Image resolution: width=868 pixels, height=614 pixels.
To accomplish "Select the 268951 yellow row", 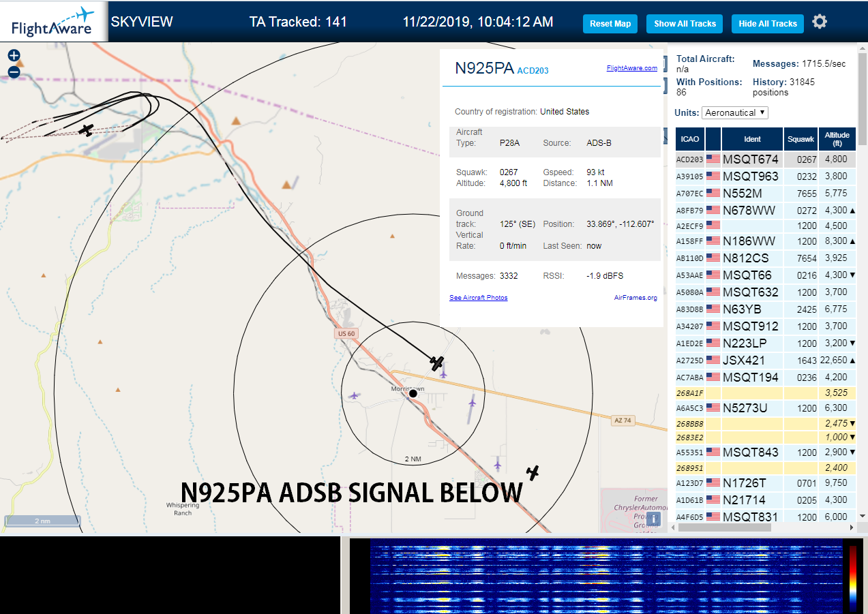I will (766, 468).
